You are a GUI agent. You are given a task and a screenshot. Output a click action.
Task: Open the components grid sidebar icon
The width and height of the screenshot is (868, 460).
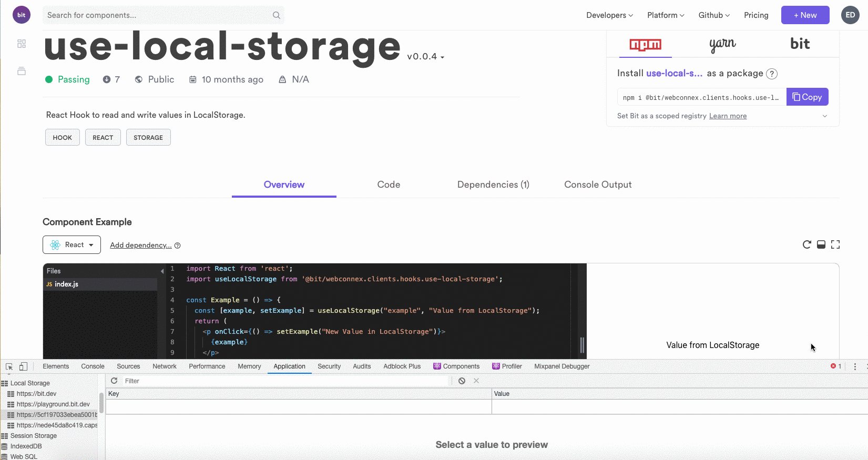tap(22, 44)
